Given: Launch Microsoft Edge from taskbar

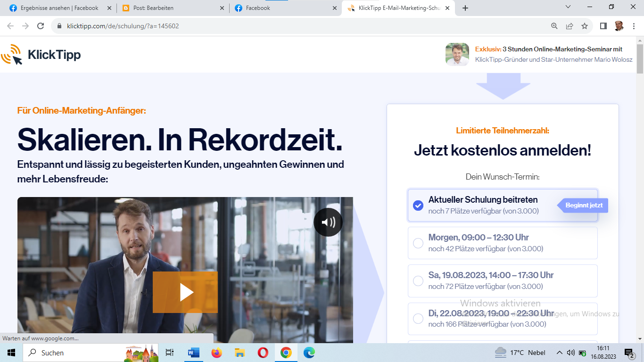Looking at the screenshot, I should [x=309, y=353].
